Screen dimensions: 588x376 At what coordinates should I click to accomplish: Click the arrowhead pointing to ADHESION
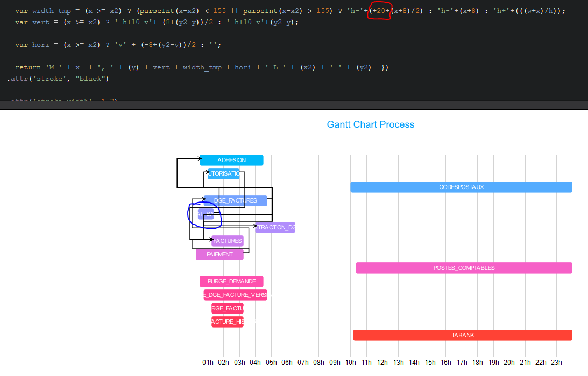tap(197, 158)
